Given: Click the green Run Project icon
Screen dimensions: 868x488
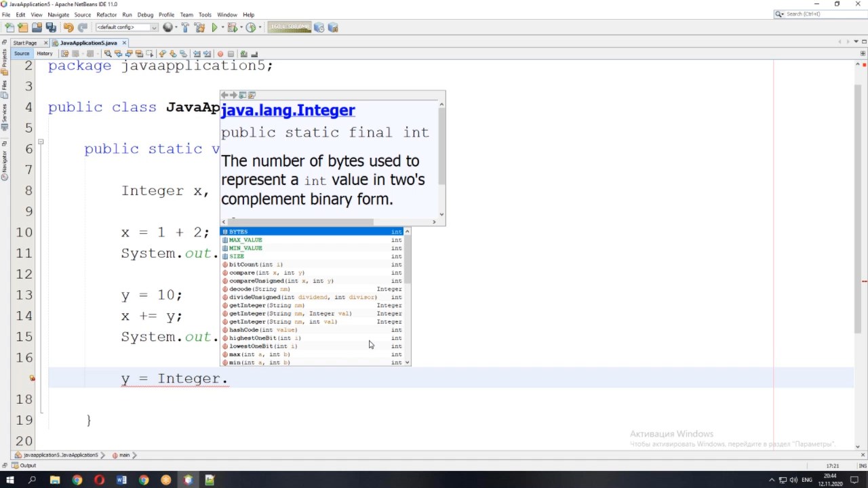Looking at the screenshot, I should point(214,28).
